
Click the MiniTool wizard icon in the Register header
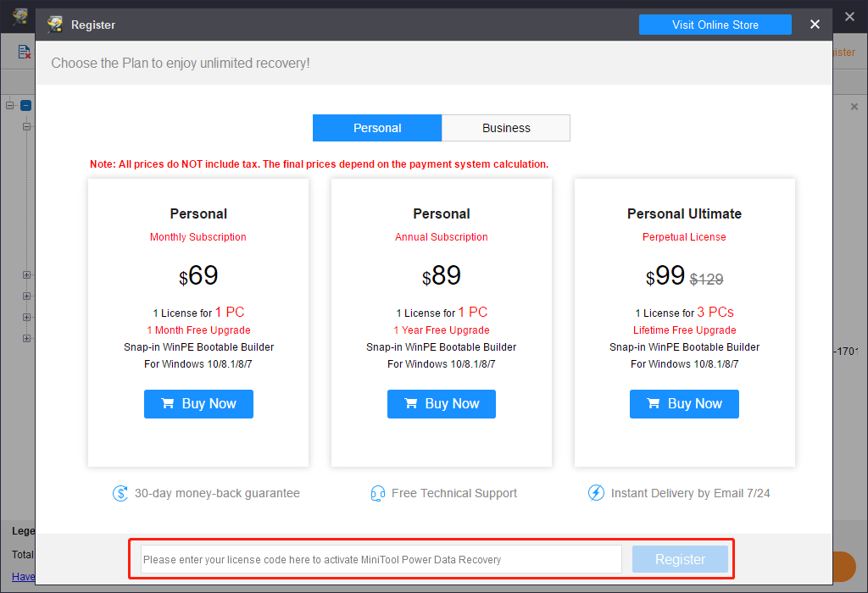54,25
